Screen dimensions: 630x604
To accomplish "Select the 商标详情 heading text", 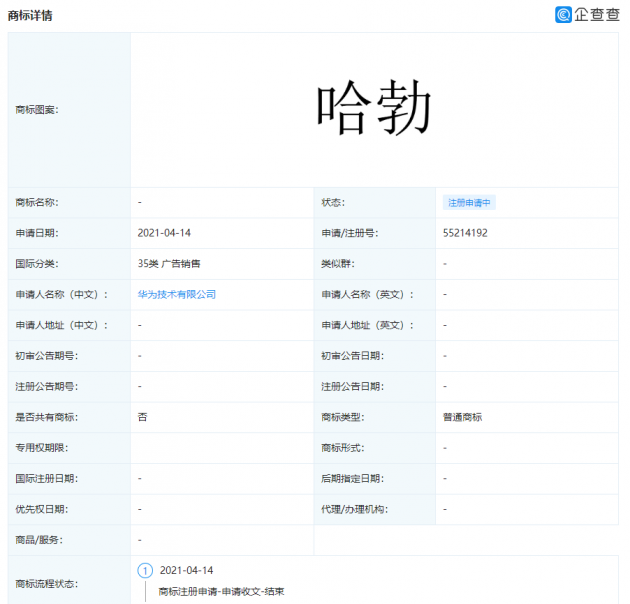I will [x=30, y=16].
